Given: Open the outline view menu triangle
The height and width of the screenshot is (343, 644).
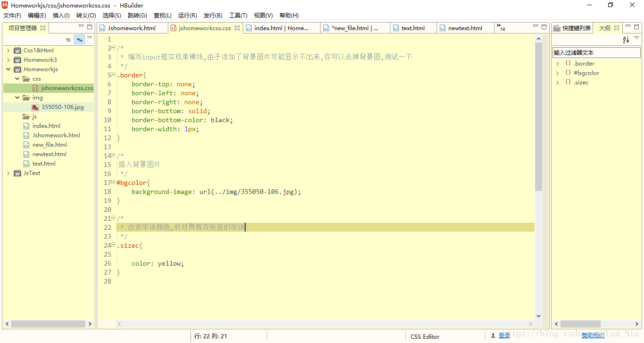Looking at the screenshot, I should coord(636,38).
